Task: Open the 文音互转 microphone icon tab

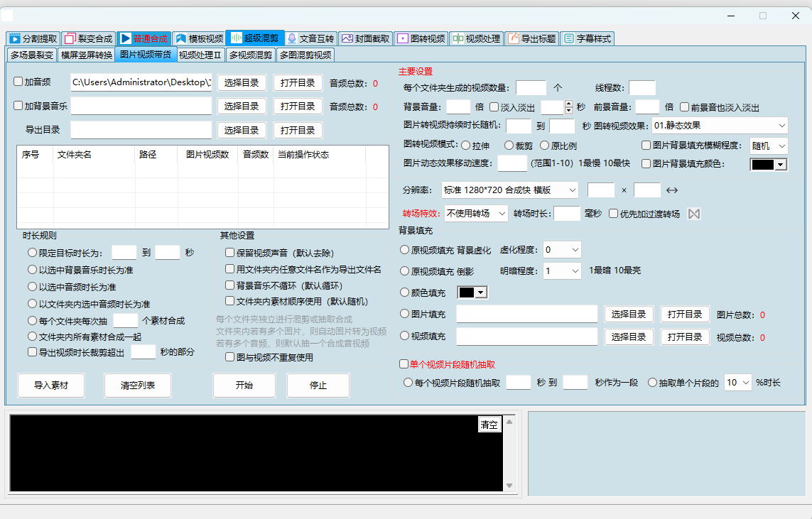Action: [291, 38]
